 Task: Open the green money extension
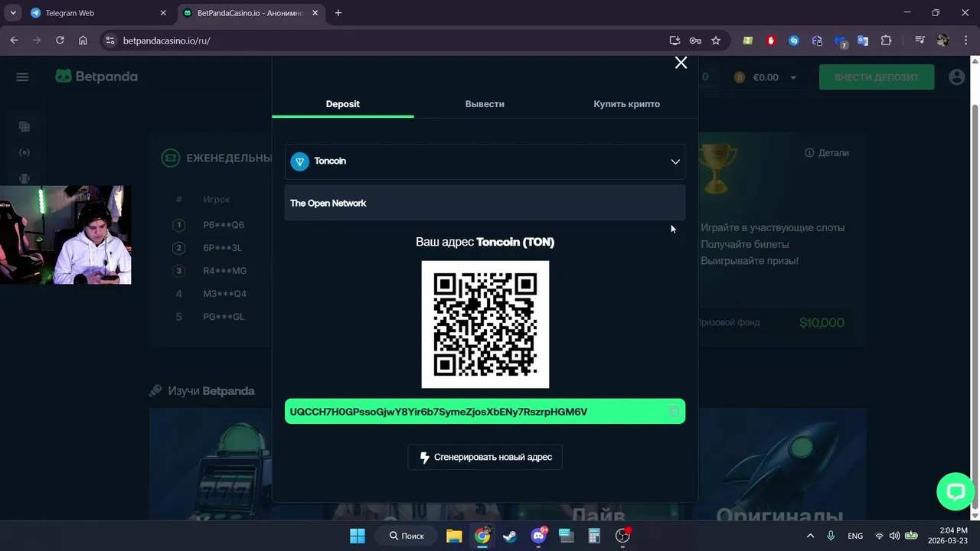pos(748,41)
